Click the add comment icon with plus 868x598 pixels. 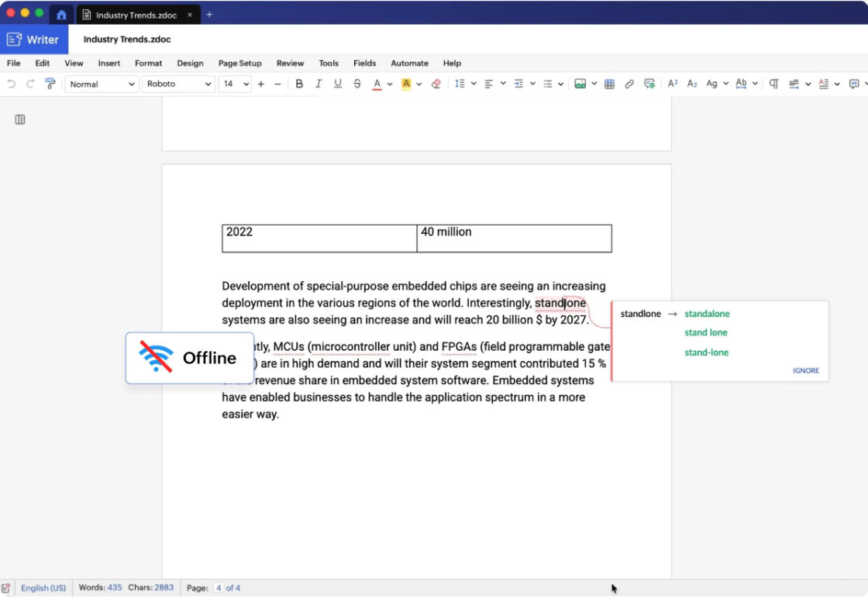point(649,84)
